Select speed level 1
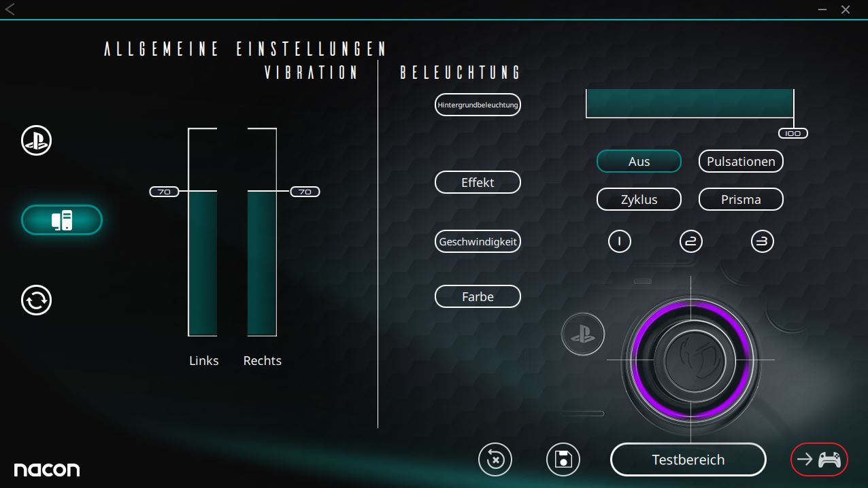Screen dimensions: 868x488 (620, 241)
